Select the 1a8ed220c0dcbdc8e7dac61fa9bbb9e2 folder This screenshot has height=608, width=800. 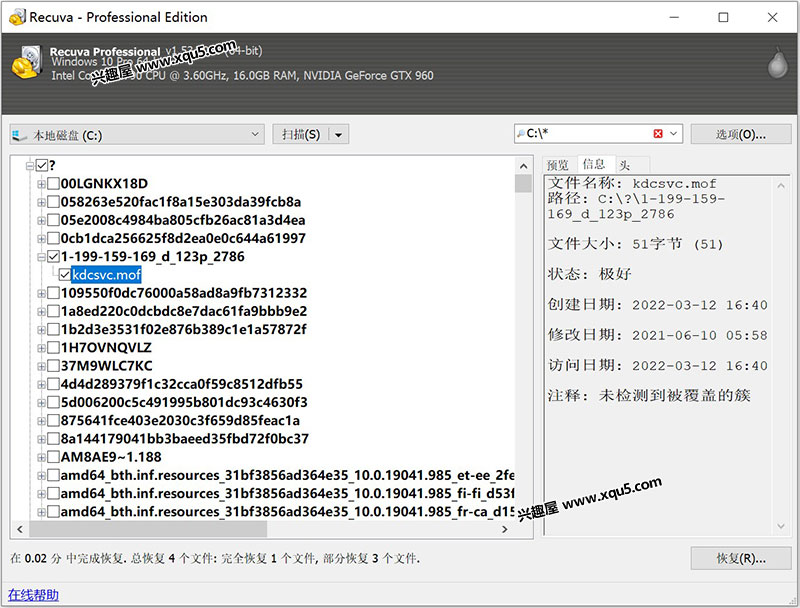click(184, 312)
